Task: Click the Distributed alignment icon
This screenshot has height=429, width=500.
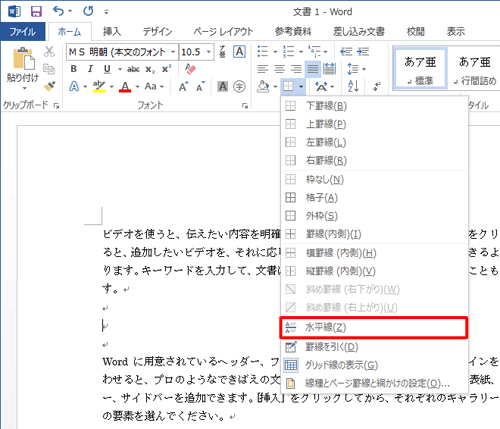Action: pyautogui.click(x=329, y=69)
